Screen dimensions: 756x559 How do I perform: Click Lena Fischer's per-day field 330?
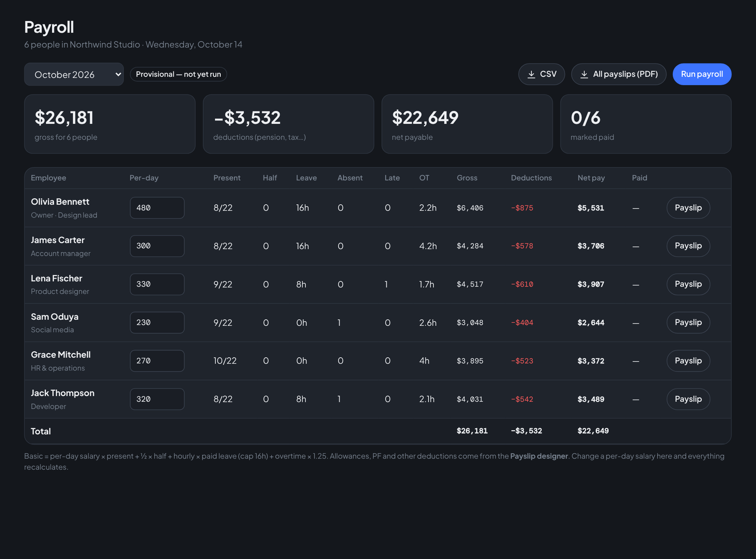click(157, 284)
